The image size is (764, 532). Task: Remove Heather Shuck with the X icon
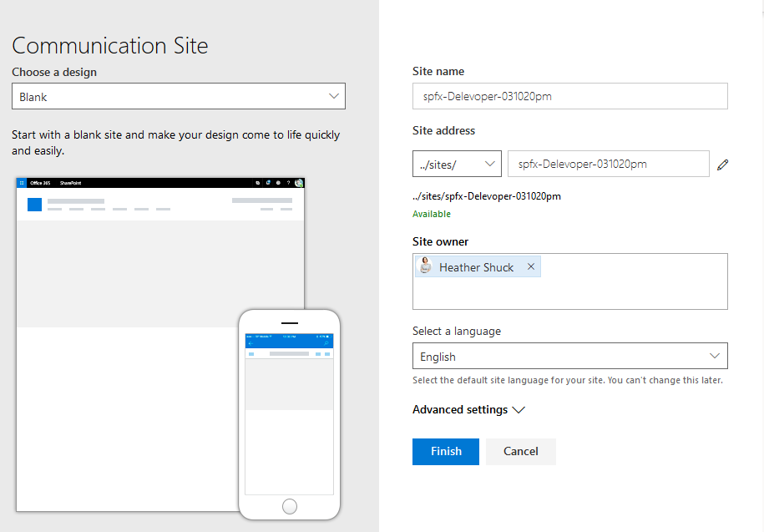(531, 266)
